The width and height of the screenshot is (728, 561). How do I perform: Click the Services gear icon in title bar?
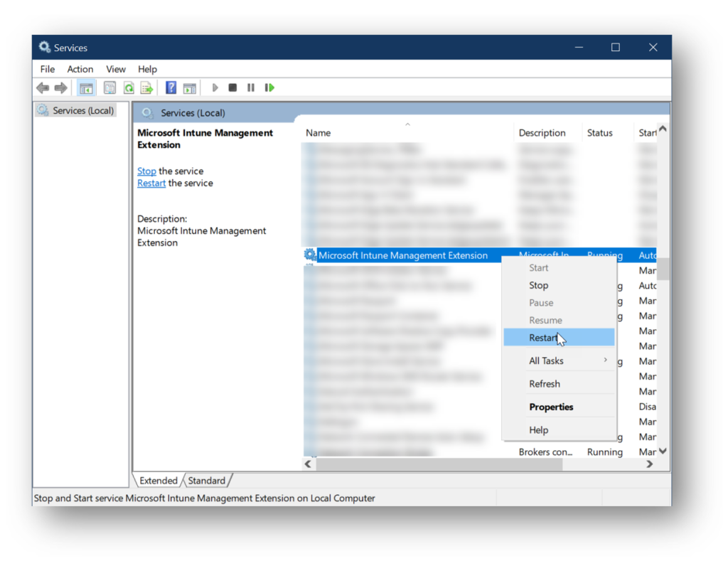point(45,47)
